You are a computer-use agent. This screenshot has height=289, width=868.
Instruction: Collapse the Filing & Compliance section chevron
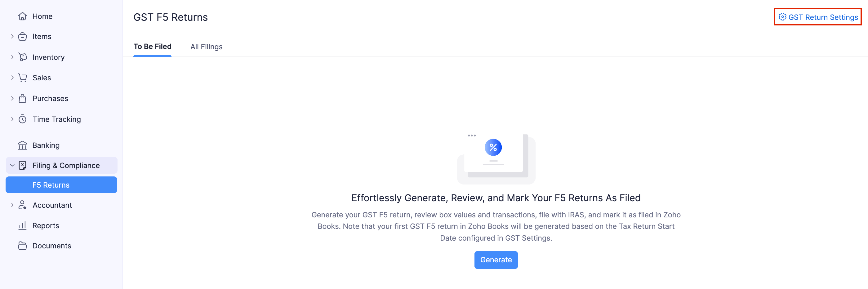click(x=12, y=165)
